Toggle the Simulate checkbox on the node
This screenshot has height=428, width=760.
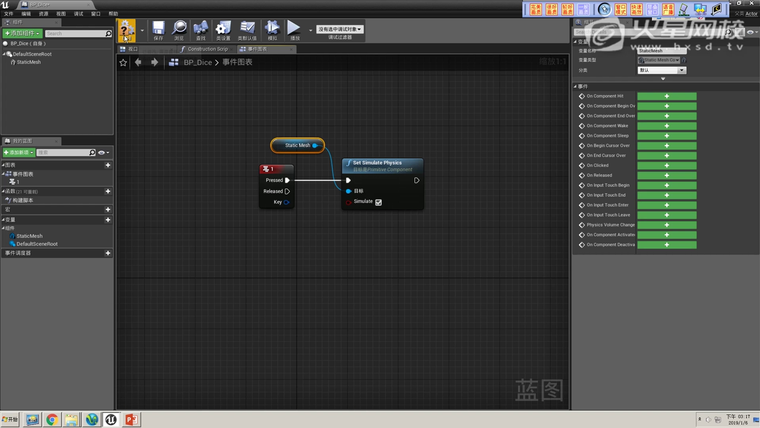click(378, 202)
